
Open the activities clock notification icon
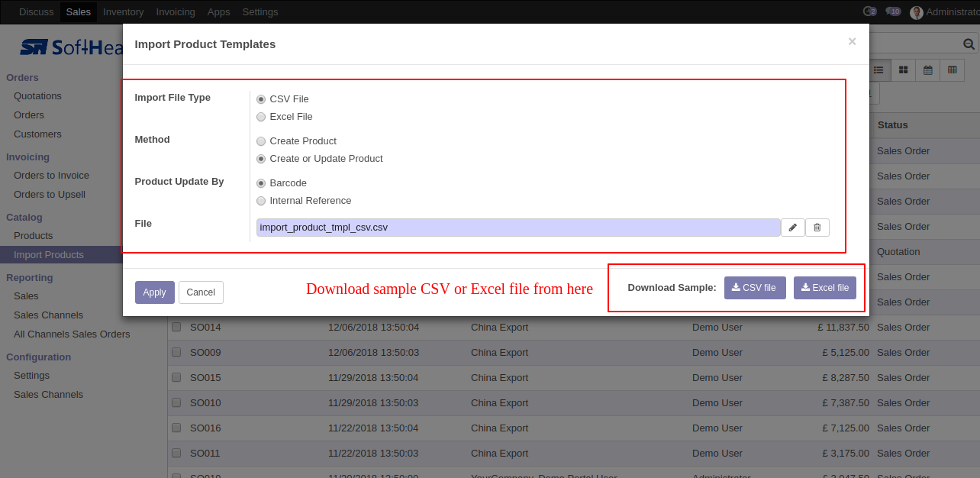869,11
